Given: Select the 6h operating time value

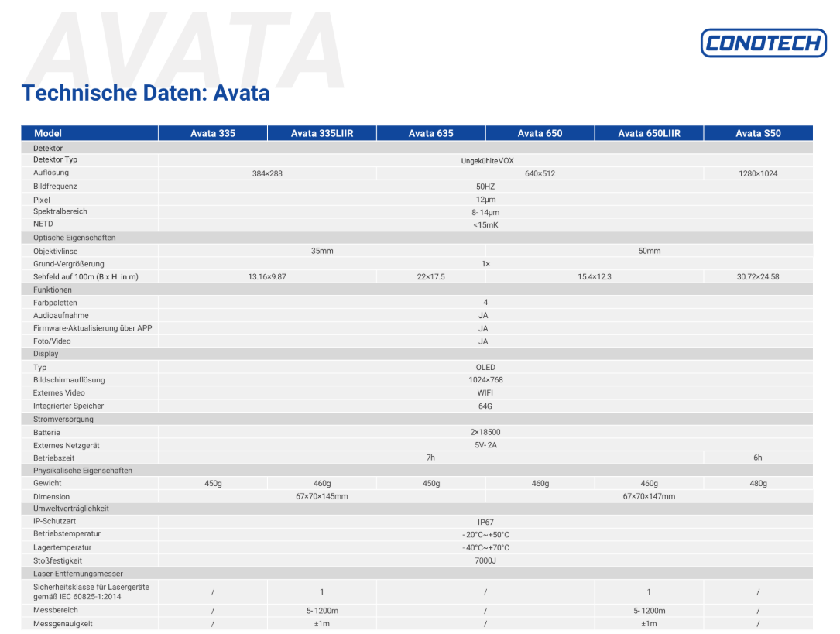Looking at the screenshot, I should tap(758, 458).
